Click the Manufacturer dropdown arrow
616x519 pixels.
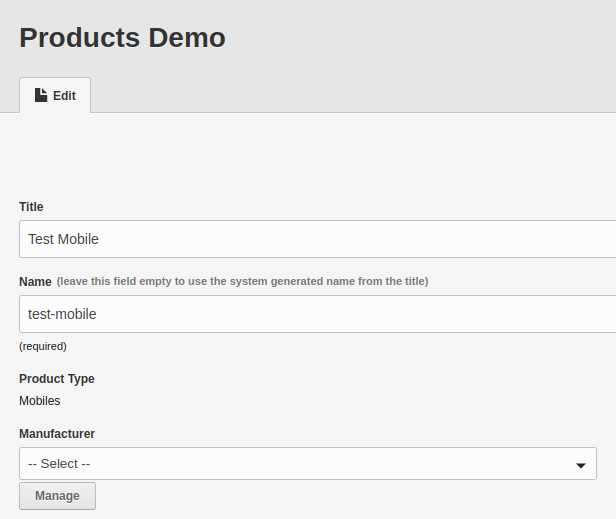(x=581, y=465)
